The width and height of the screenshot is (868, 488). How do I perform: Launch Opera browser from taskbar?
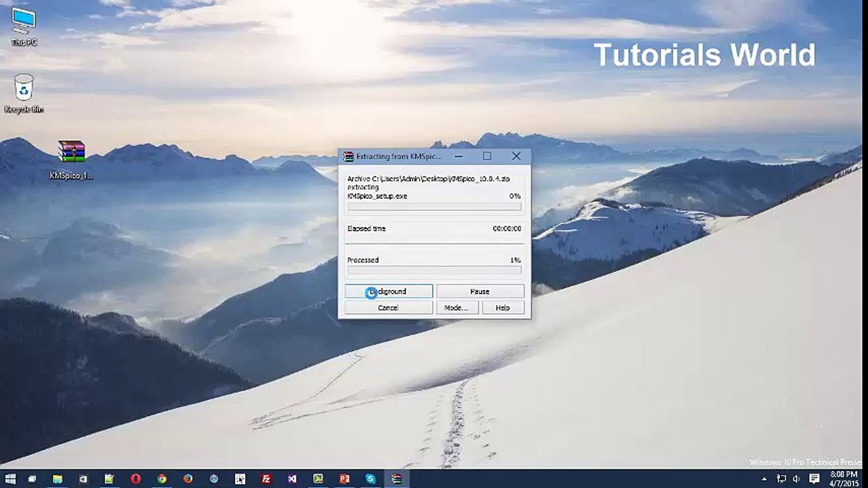tap(136, 479)
